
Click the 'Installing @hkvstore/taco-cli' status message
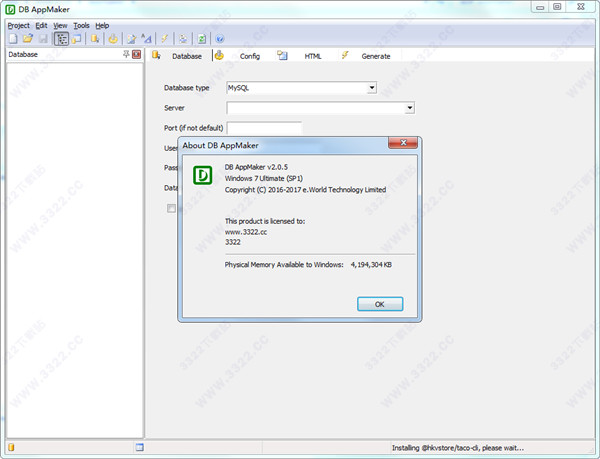(x=458, y=448)
